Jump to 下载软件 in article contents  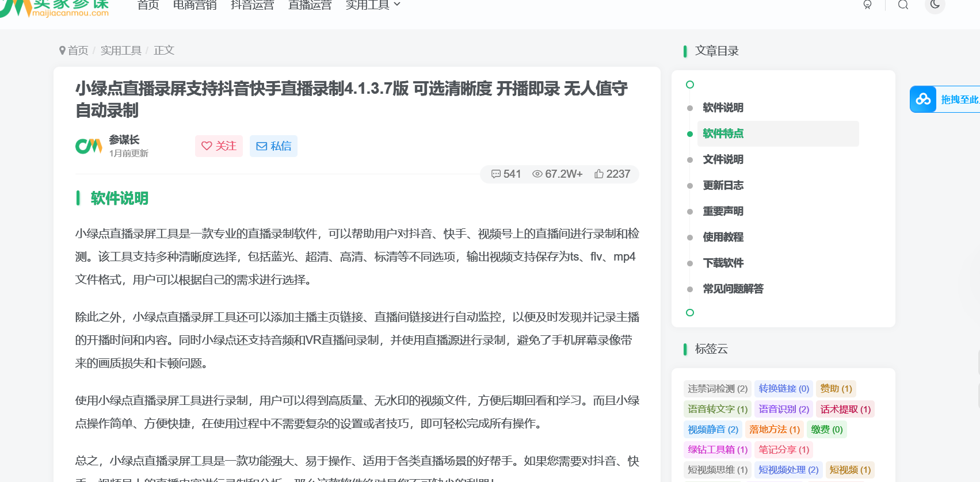[723, 263]
